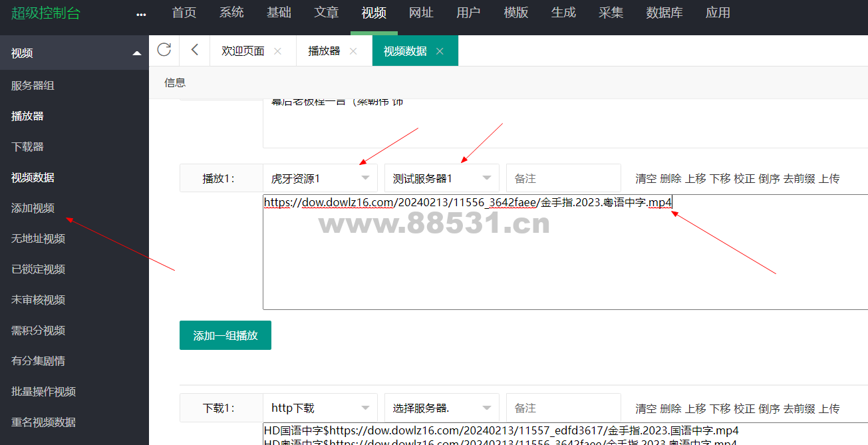Open the 系统 top menu

[231, 13]
